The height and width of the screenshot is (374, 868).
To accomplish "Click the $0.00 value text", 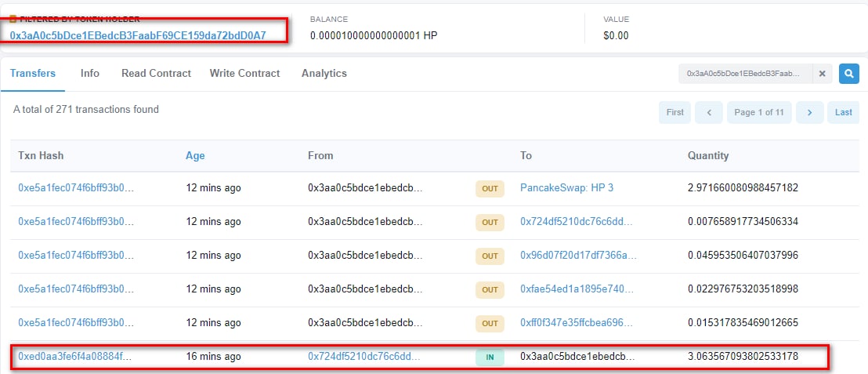I will pos(616,36).
